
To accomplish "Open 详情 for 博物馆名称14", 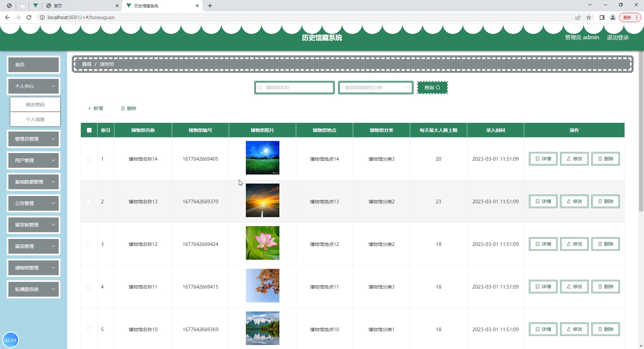I will point(543,159).
